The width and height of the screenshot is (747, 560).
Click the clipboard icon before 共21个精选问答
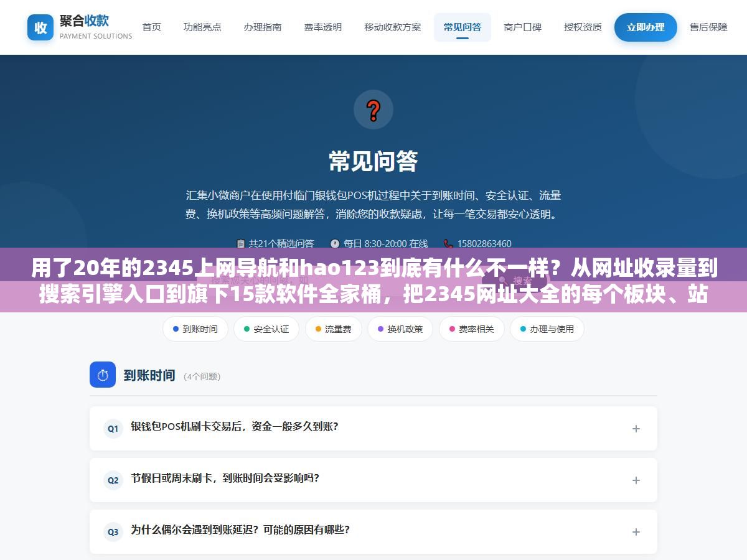(241, 243)
